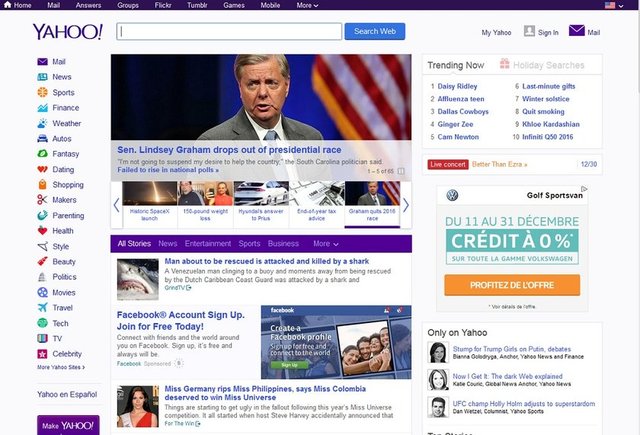This screenshot has width=640, height=435.
Task: Open the Finance chart icon
Action: (x=42, y=108)
